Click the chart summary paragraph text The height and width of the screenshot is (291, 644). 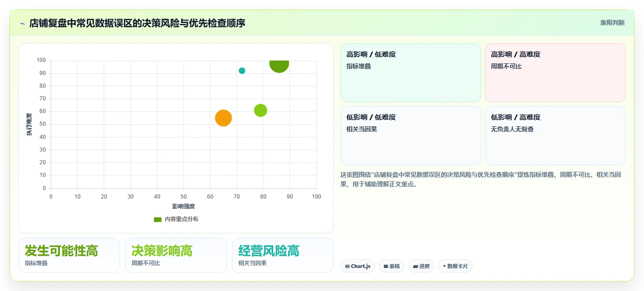(481, 179)
